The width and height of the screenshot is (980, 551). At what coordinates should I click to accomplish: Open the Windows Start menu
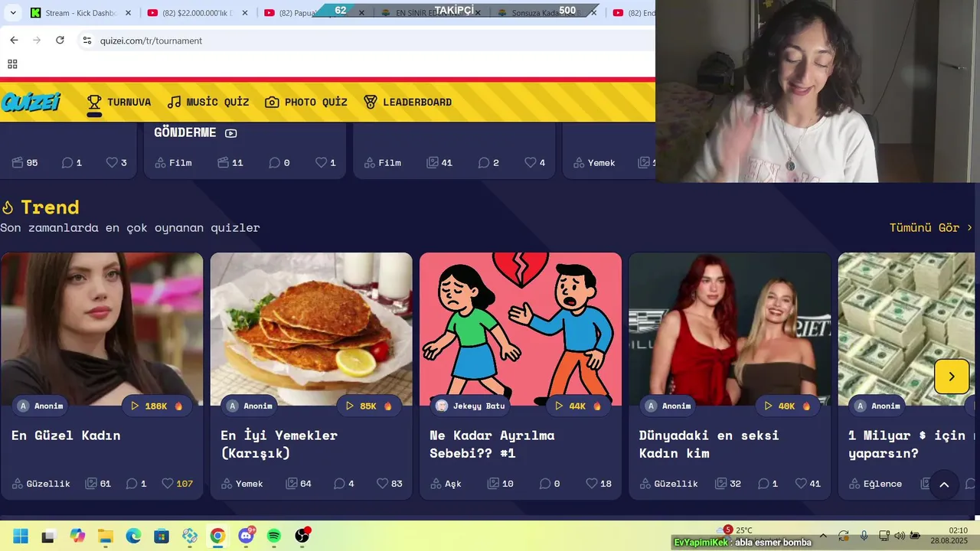tap(21, 536)
